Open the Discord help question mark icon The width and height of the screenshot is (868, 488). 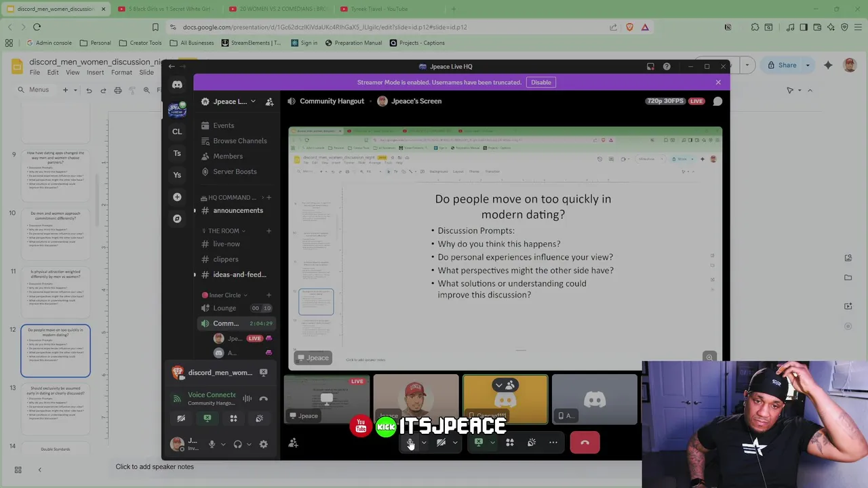(667, 66)
